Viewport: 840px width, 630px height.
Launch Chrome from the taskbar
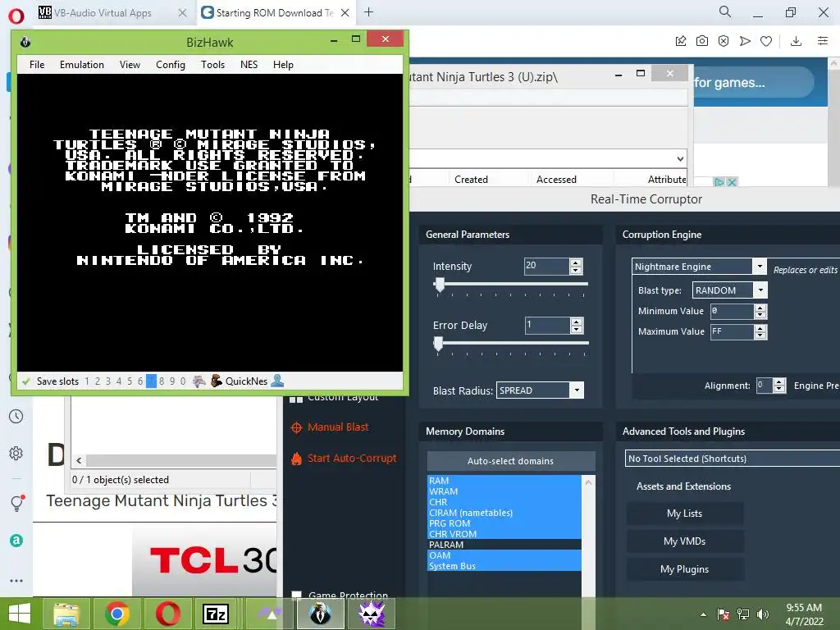pyautogui.click(x=116, y=614)
